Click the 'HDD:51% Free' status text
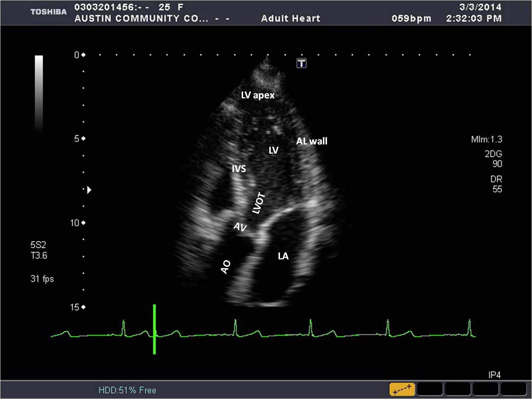This screenshot has height=399, width=532. (127, 390)
